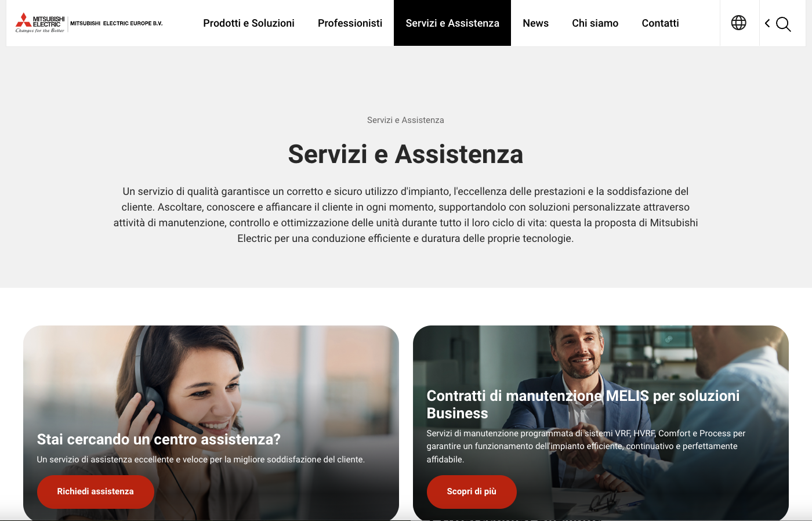This screenshot has height=521, width=812.
Task: Open the globe language selector icon
Action: 738,23
